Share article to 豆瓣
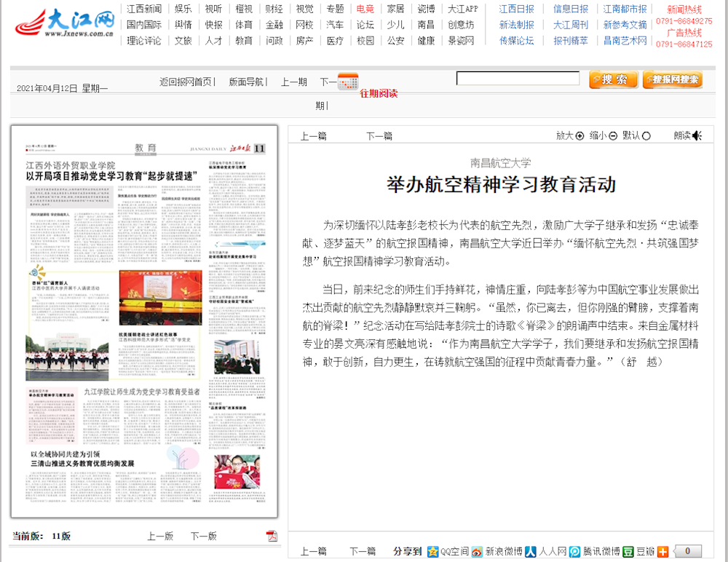The width and height of the screenshot is (728, 562). coord(628,551)
